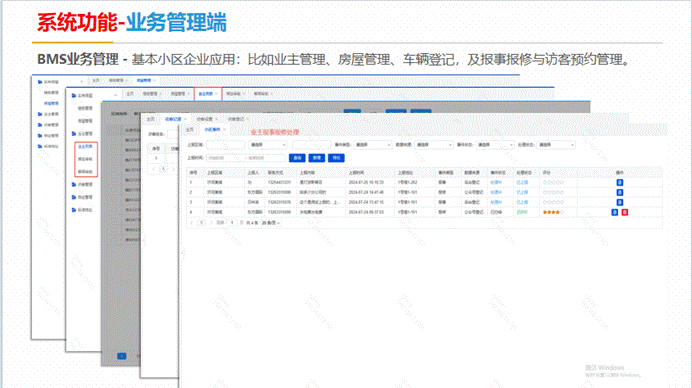Go to next page in front table pagination
The image size is (692, 388).
click(211, 223)
